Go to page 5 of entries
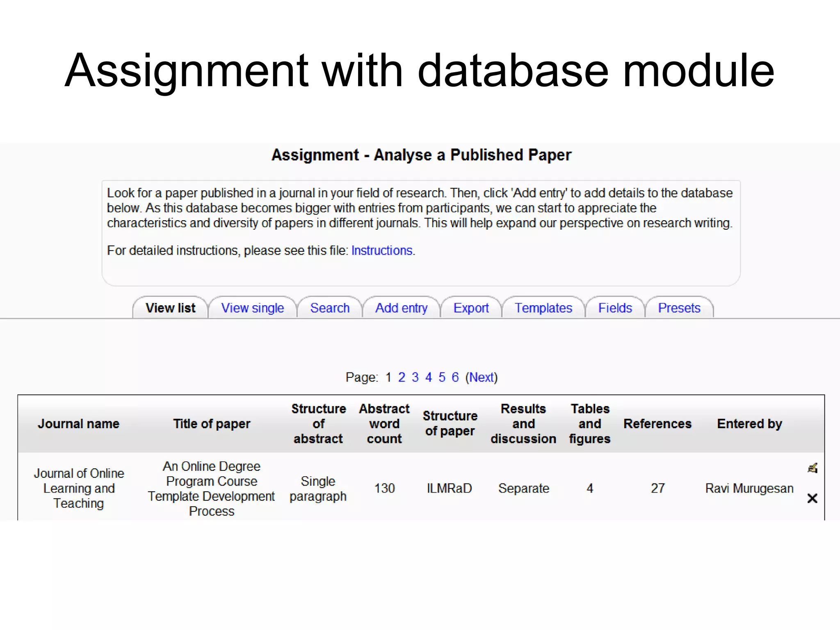Screen dimensions: 840x630 click(442, 377)
